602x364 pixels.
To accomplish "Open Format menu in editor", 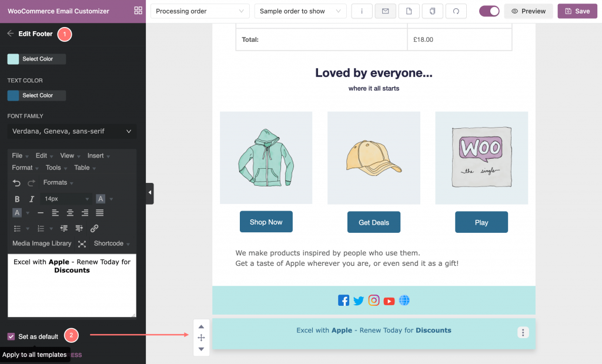I will [25, 168].
